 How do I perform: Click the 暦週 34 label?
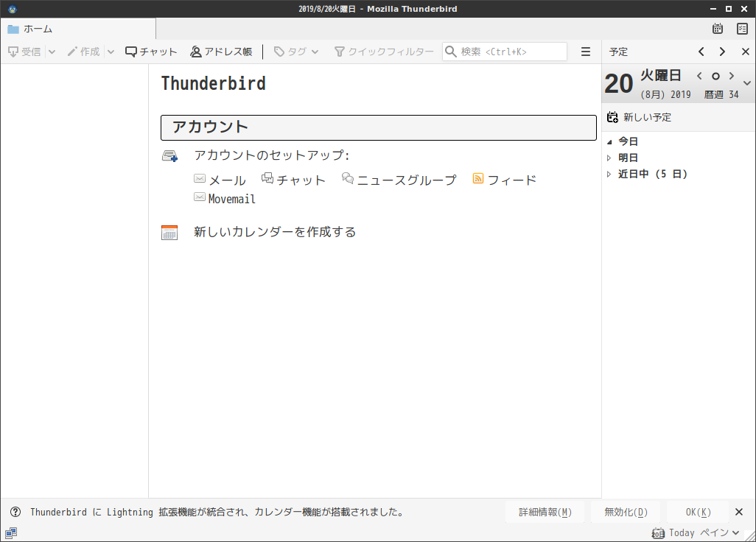721,94
